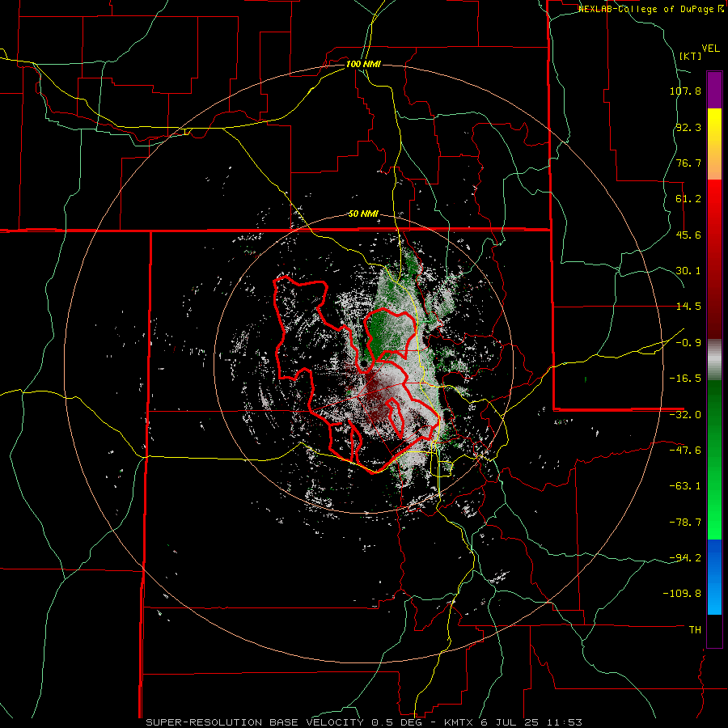Click the 45.6 velocity scale value
This screenshot has height=728, width=728.
point(688,235)
